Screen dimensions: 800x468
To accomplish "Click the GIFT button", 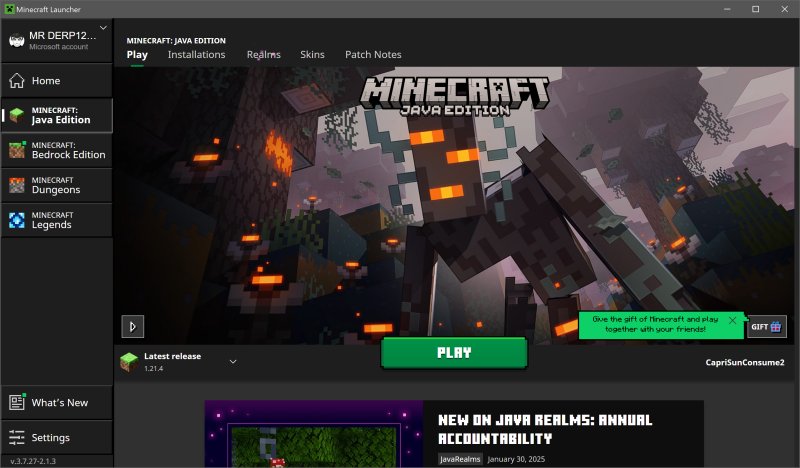I will click(x=767, y=327).
